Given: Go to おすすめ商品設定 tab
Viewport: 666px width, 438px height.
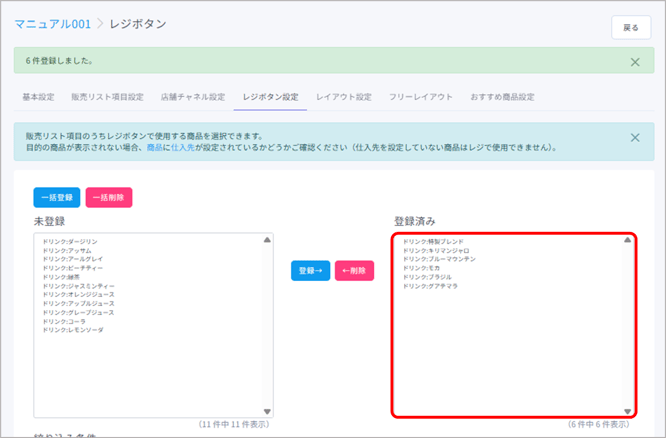Looking at the screenshot, I should pyautogui.click(x=504, y=97).
